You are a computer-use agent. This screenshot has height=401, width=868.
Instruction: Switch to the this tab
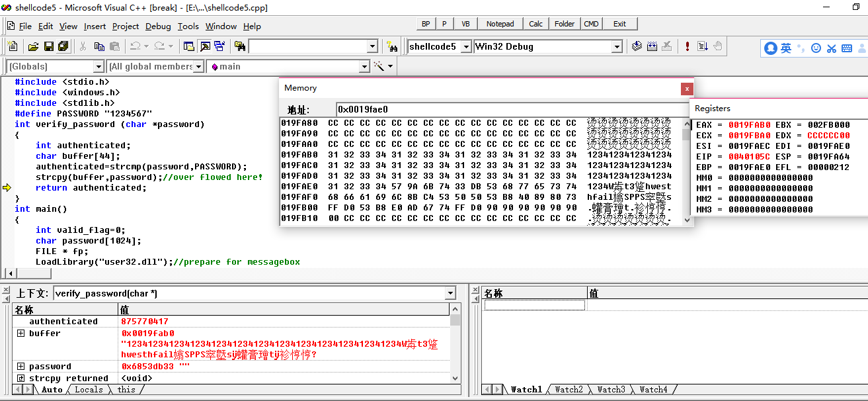[126, 390]
